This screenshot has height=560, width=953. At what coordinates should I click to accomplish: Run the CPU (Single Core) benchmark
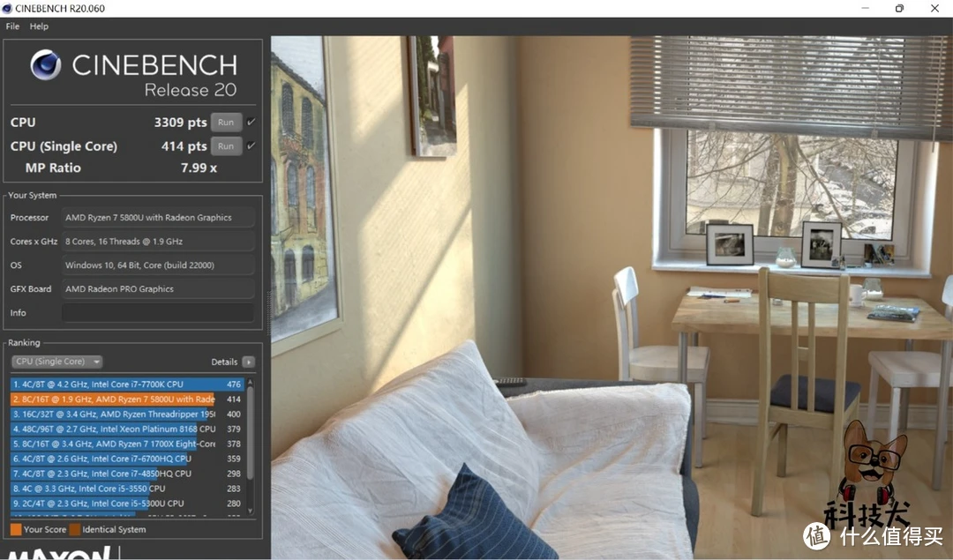point(226,146)
